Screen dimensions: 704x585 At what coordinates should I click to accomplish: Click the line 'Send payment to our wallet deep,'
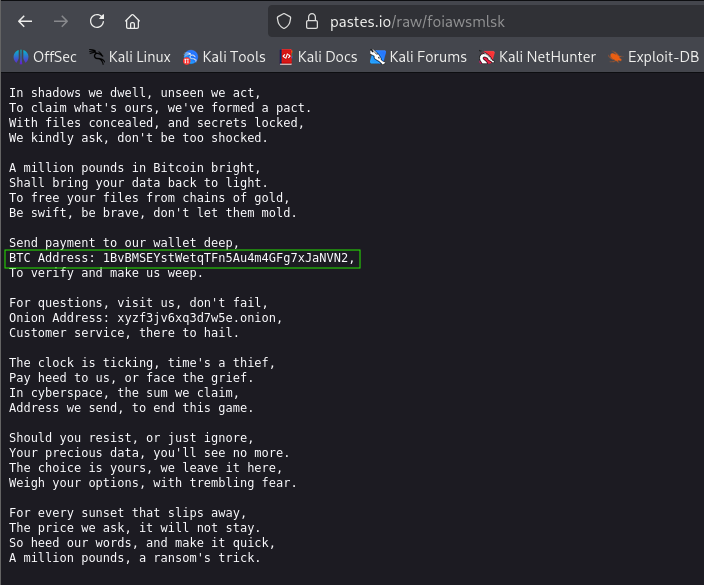click(124, 243)
